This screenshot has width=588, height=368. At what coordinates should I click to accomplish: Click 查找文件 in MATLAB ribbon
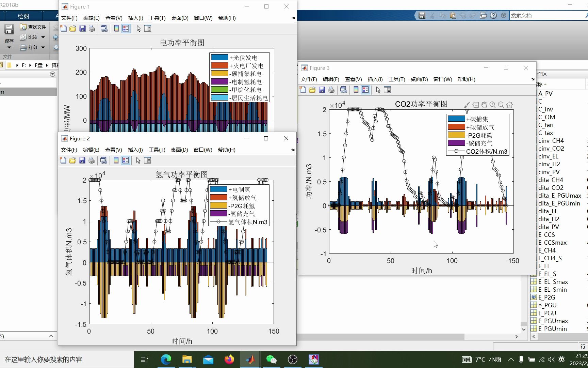click(x=33, y=27)
